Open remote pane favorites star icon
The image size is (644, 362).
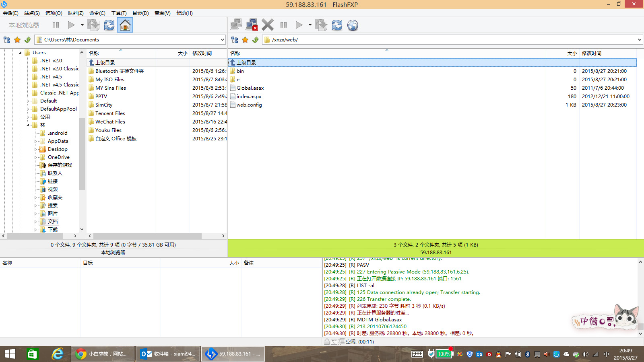(x=245, y=40)
